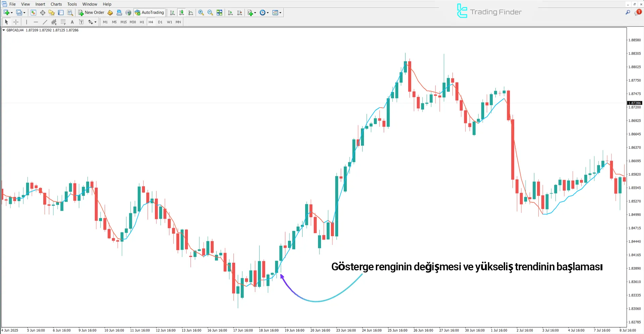The width and height of the screenshot is (644, 334).
Task: Click the New Order button
Action: [x=91, y=13]
